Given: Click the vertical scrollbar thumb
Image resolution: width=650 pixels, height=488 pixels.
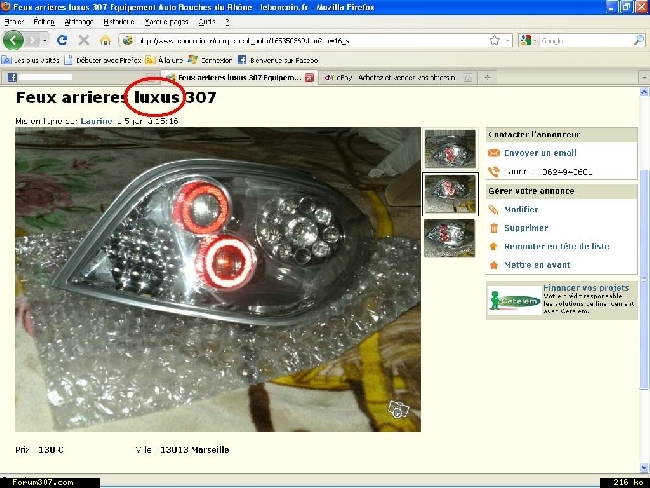Looking at the screenshot, I should click(x=644, y=280).
